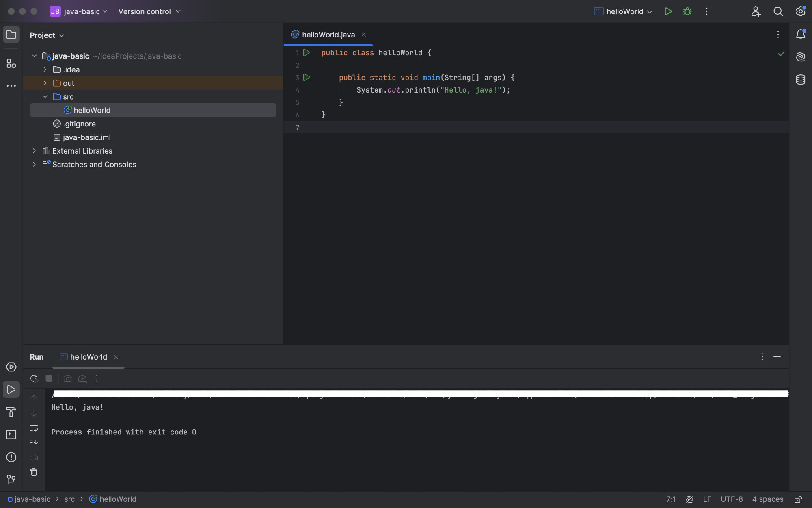Print the console output
This screenshot has height=508, width=812.
pos(34,457)
